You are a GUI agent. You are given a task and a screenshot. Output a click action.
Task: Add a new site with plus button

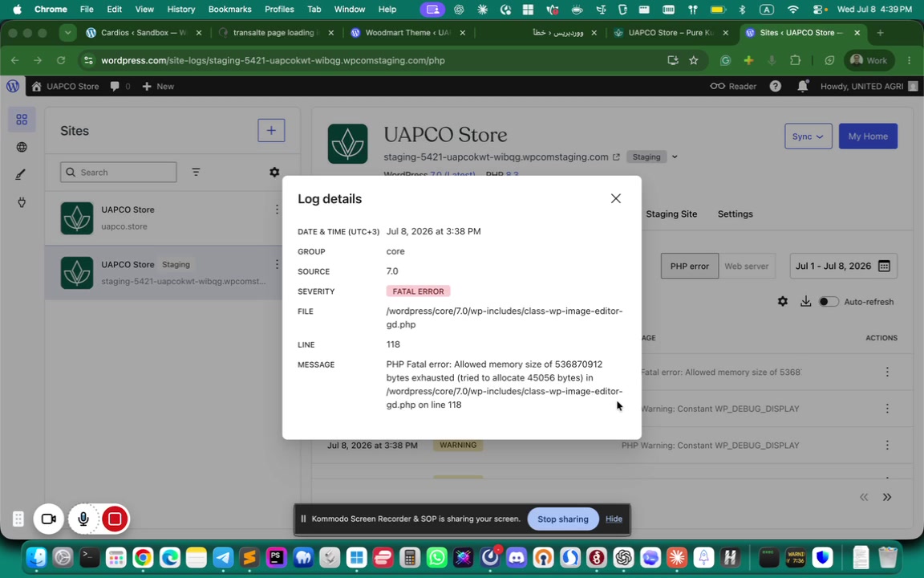coord(271,130)
